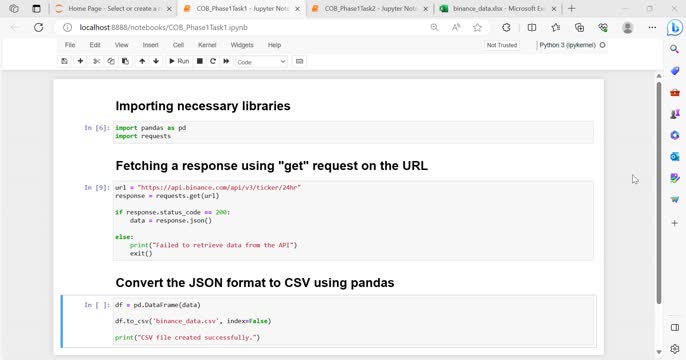The image size is (686, 360).
Task: Open the Kernel menu
Action: [207, 45]
